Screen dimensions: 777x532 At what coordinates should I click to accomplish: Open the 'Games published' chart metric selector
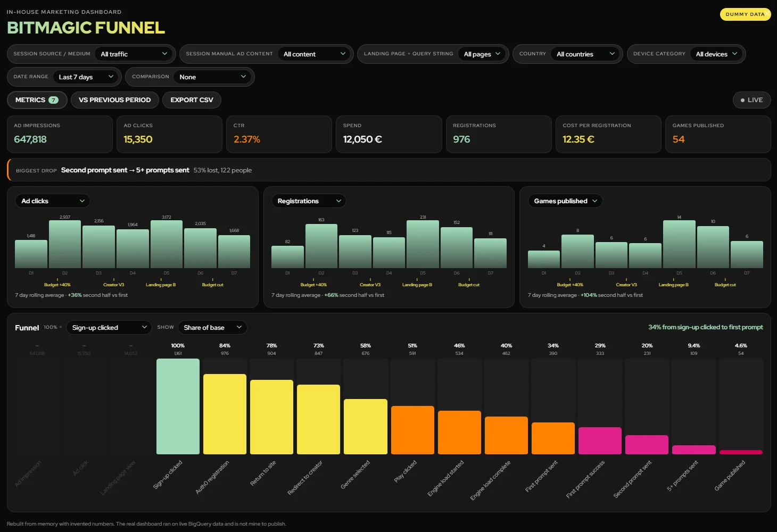tap(565, 201)
